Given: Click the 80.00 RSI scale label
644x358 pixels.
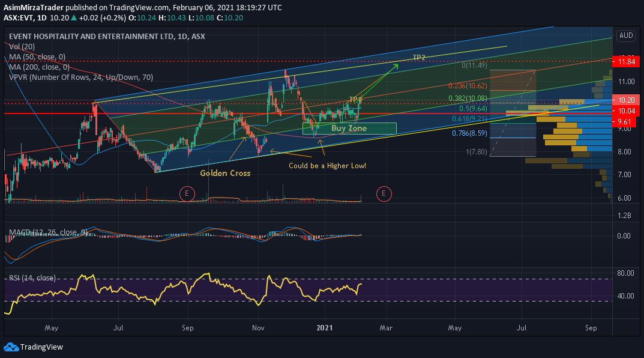Looking at the screenshot, I should (625, 273).
